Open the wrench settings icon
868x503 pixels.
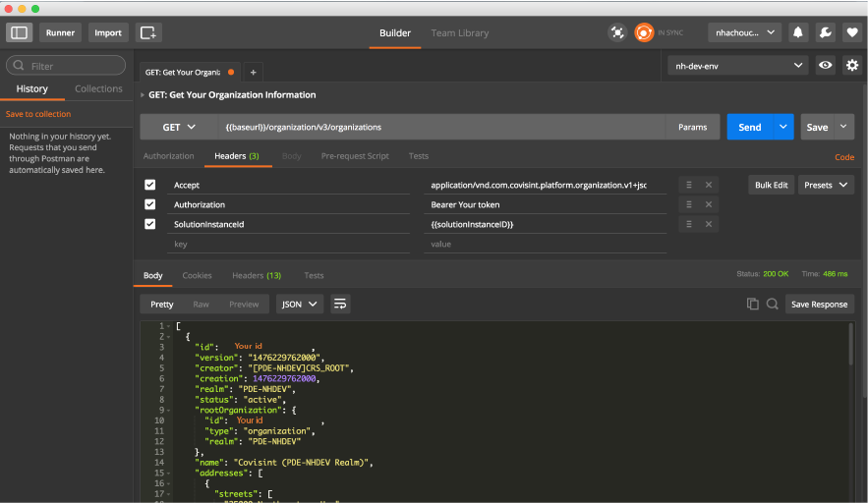point(825,32)
